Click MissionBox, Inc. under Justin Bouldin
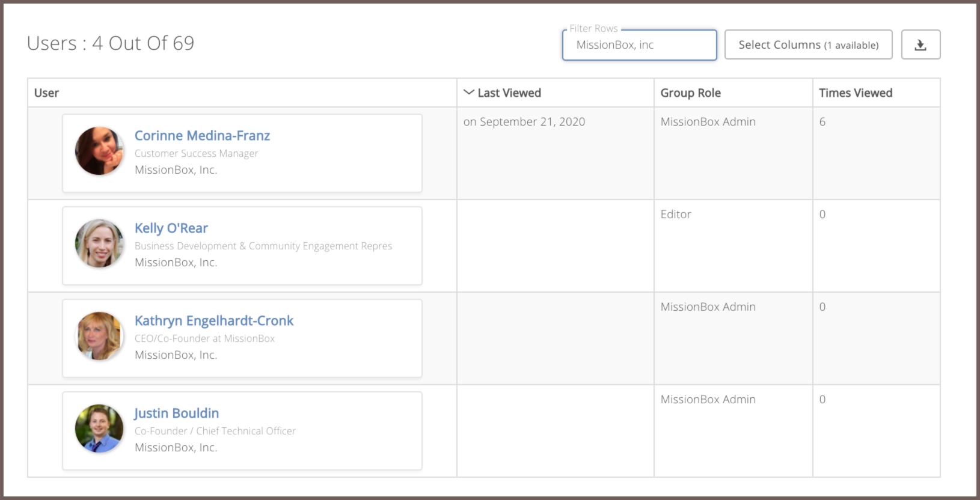The height and width of the screenshot is (500, 980). click(176, 448)
